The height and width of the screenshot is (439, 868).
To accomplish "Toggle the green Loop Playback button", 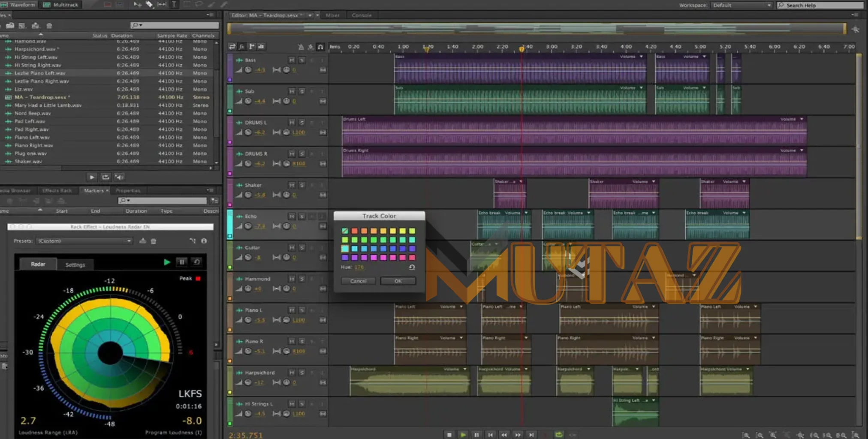I will point(559,435).
